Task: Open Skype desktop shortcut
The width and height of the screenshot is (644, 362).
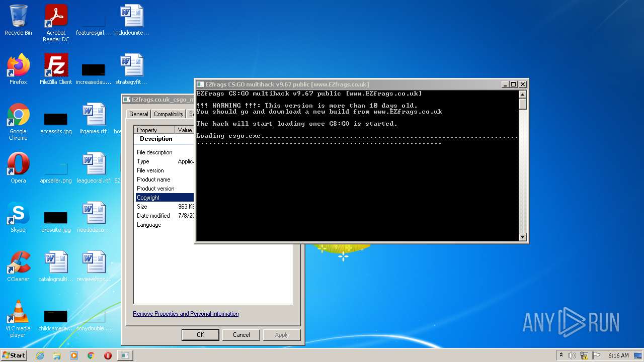Action: [x=18, y=217]
